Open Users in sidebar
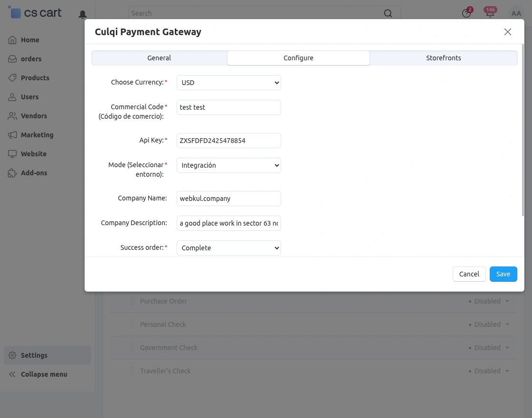532x418 pixels. 29,97
